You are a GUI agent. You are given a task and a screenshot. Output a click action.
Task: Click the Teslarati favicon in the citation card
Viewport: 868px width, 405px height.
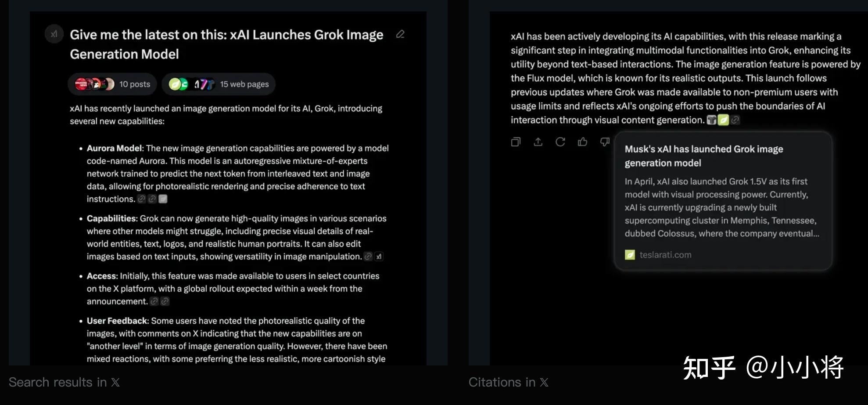pos(630,255)
